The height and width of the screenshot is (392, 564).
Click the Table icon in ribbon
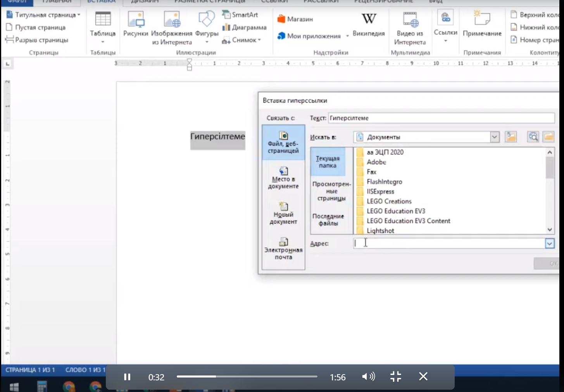pos(103,19)
